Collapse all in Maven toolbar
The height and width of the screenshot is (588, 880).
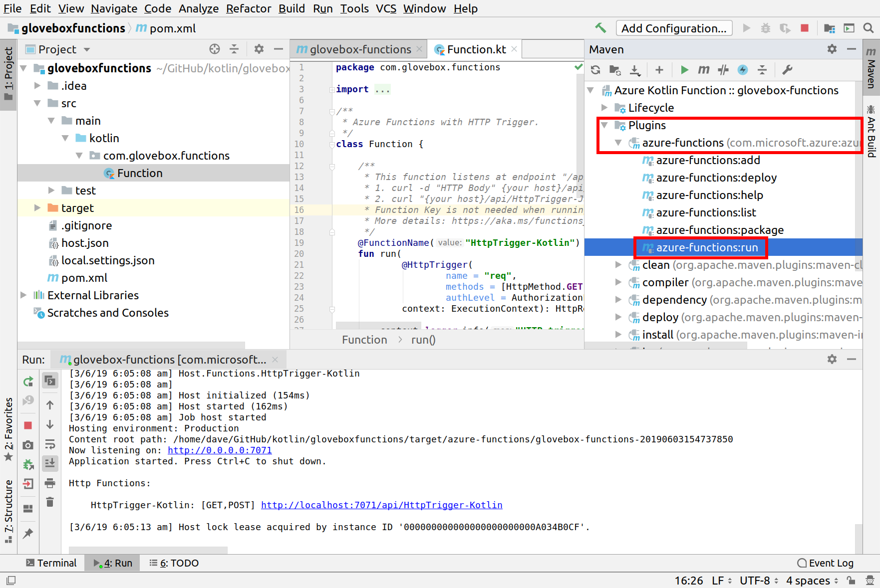[x=762, y=70]
